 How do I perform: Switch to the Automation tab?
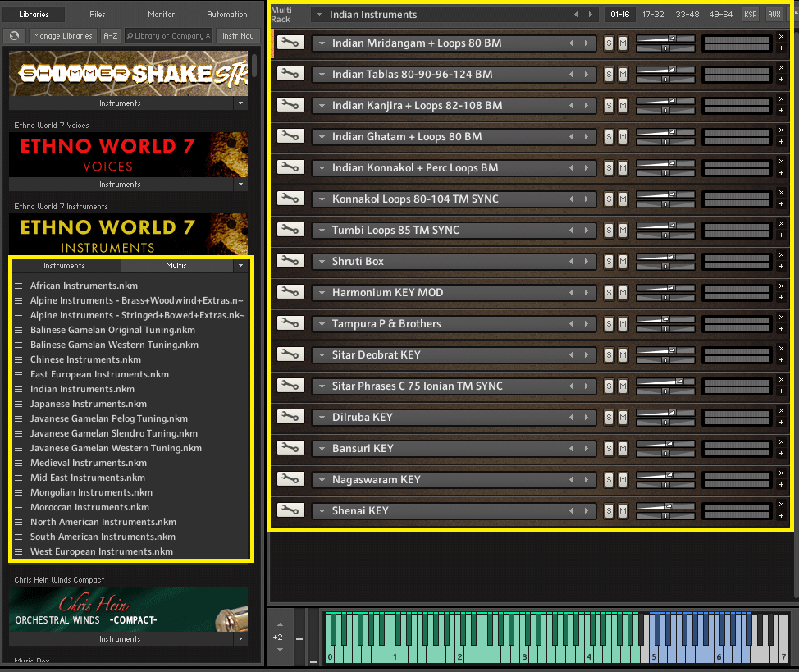[227, 14]
